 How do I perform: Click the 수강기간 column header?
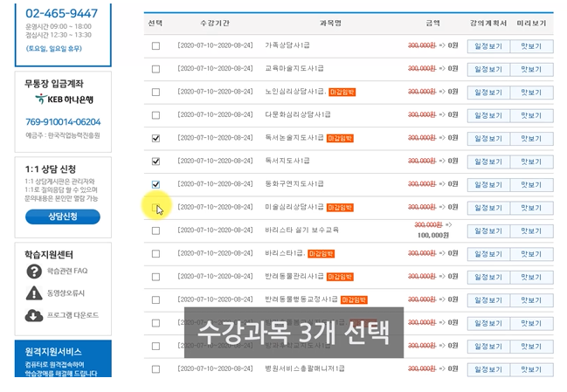(215, 23)
